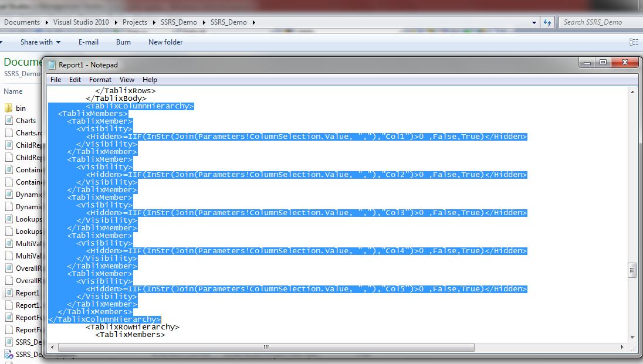Click the </TablixColumnHierarchy> closing tag line
Viewport: 643px width, 364px height.
tap(104, 319)
